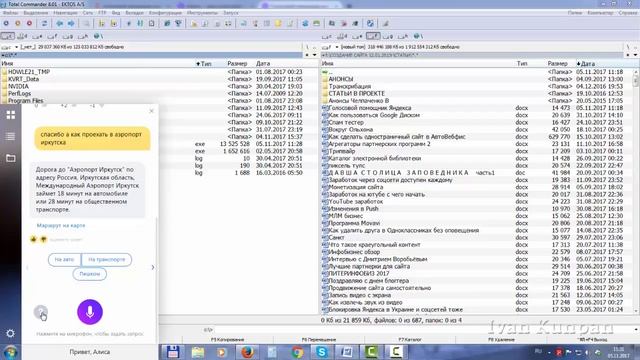The height and width of the screenshot is (360, 640).
Task: Switch left panel to drive h
Action: tap(83, 36)
